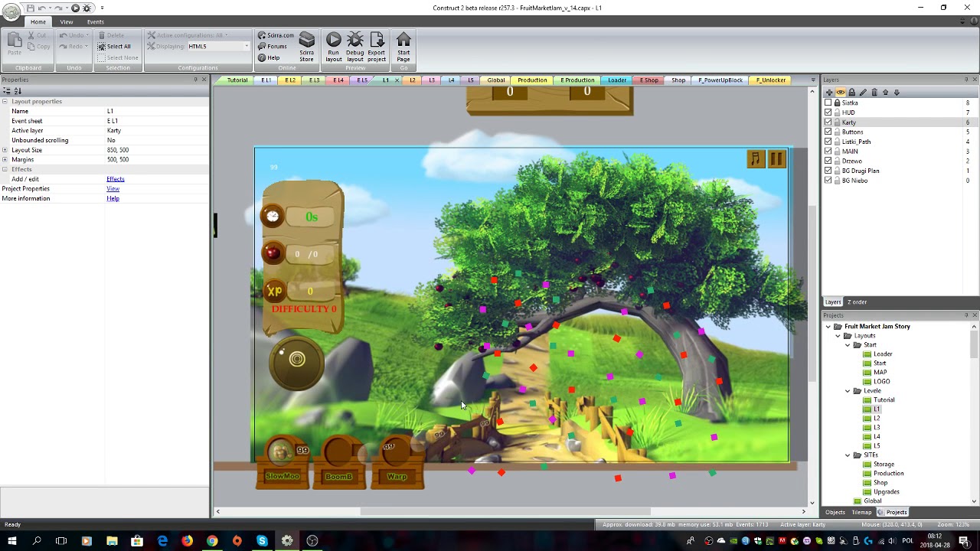This screenshot has width=980, height=551.
Task: Add a new layer in Layers panel
Action: pos(829,93)
